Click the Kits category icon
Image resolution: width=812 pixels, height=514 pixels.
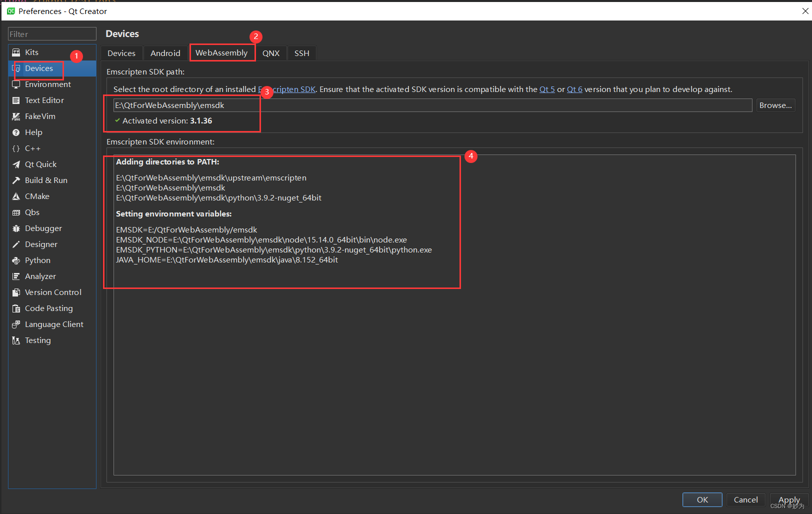coord(16,52)
